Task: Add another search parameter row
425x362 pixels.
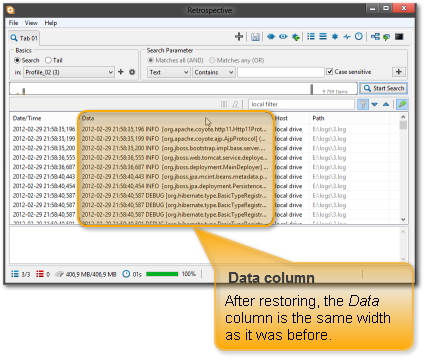Action: click(399, 72)
